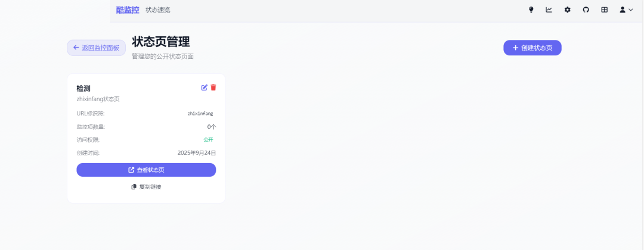Screen dimensions: 644x250
Task: Edit the 检测 status page
Action: tap(205, 87)
